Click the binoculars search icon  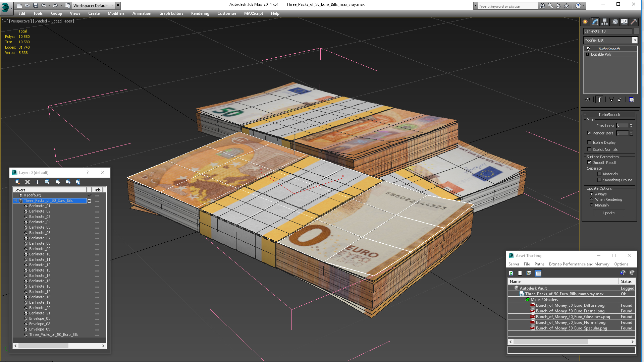click(x=542, y=6)
